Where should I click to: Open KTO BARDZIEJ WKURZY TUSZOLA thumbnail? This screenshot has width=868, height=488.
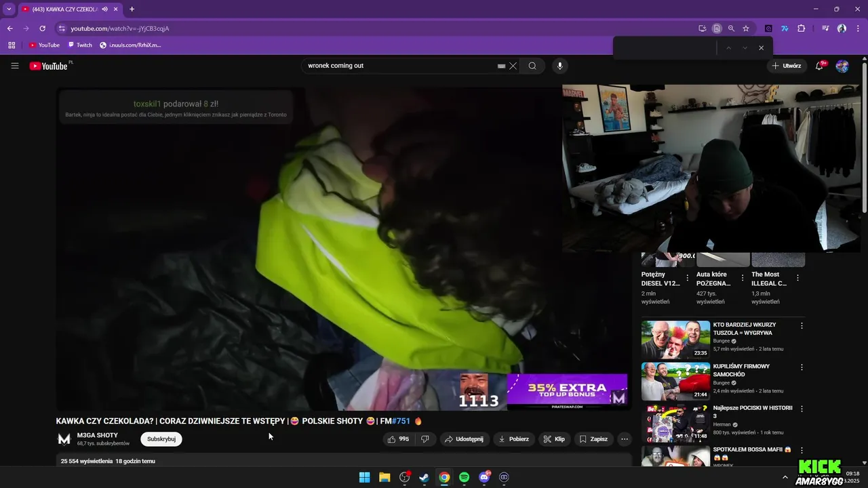[x=675, y=340]
